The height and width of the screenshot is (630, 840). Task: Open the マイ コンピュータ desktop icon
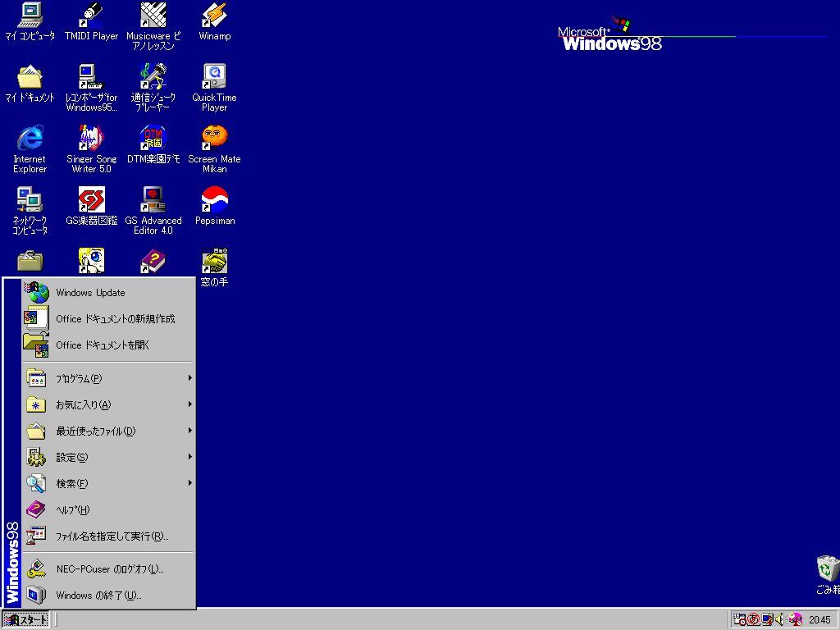30,21
